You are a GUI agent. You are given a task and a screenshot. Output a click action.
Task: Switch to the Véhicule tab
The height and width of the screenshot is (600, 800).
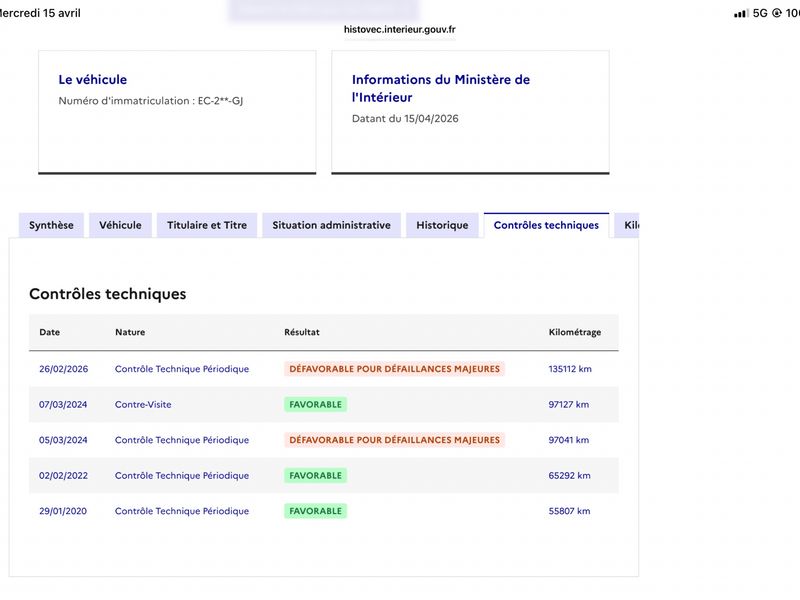tap(120, 225)
